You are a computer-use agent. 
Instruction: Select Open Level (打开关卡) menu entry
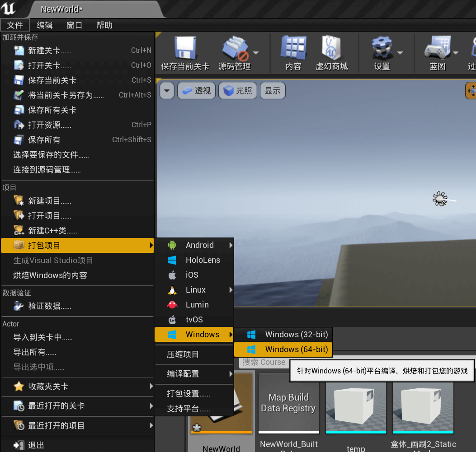[x=77, y=65]
